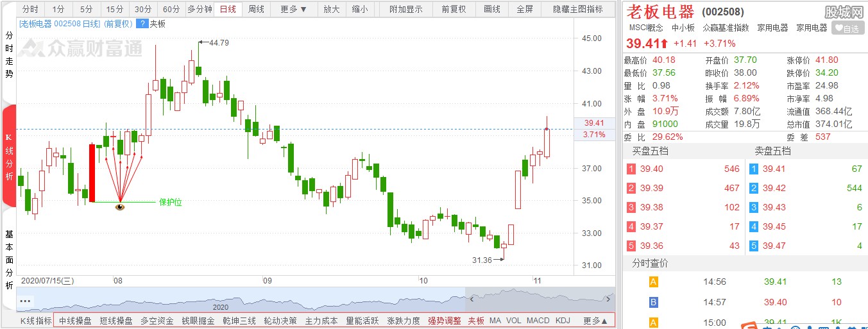Toggle 隐藏主图指标 main indicator visibility
Viewport: 868px width, 329px height.
click(578, 9)
